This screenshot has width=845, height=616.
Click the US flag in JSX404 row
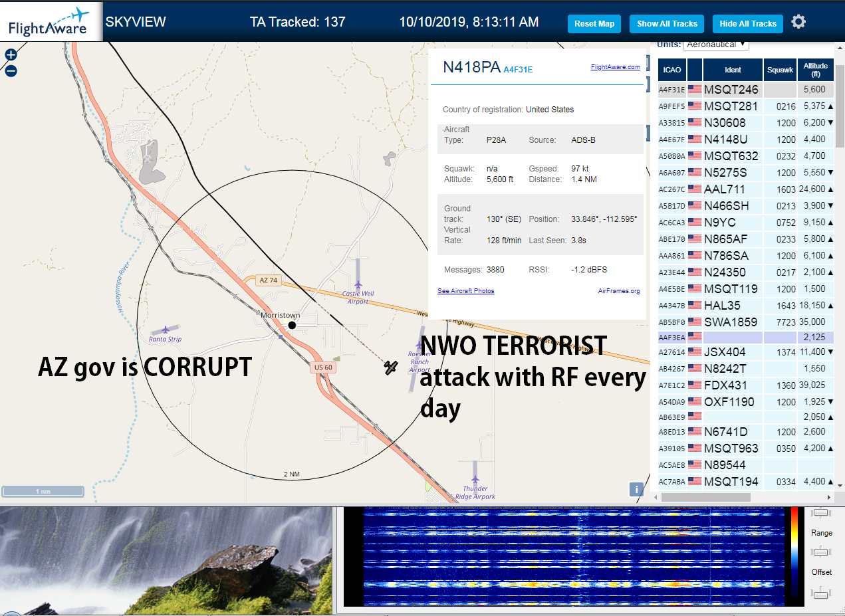(x=695, y=352)
